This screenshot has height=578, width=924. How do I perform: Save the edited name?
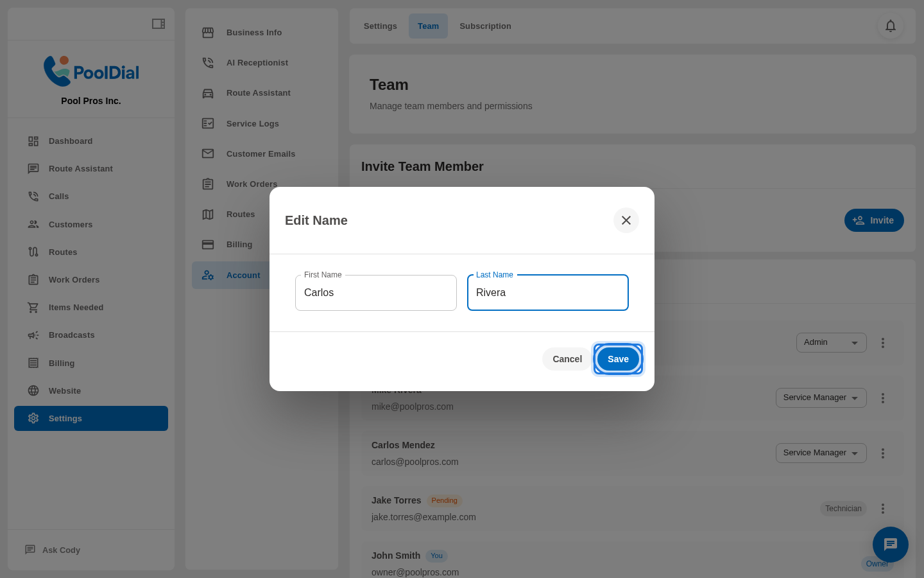(617, 359)
